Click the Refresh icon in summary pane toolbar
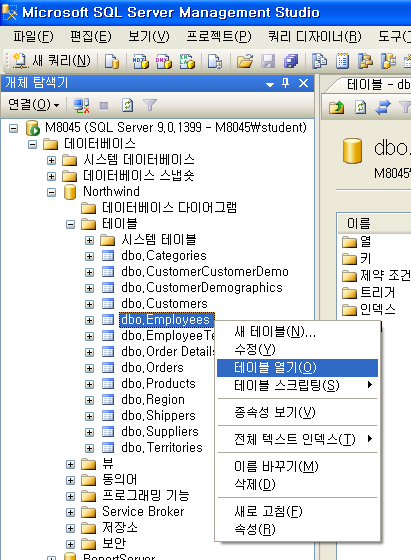Viewport: 411px width, 560px height. tap(361, 107)
